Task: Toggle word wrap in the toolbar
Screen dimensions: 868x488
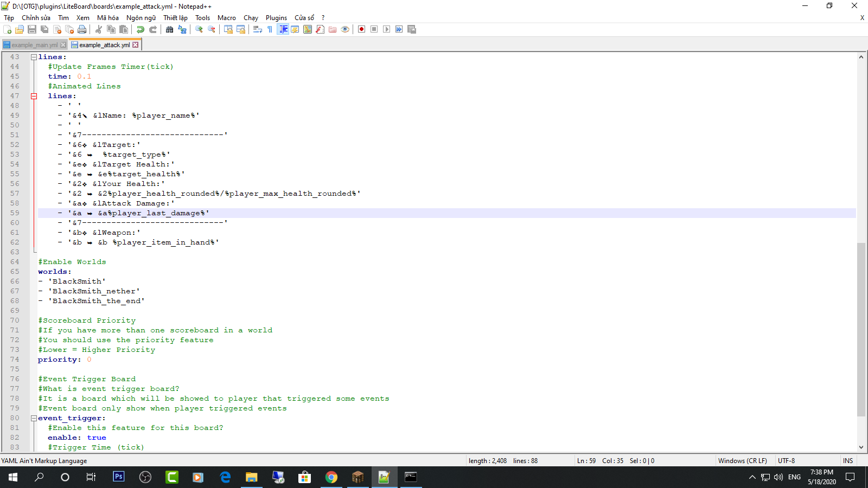Action: click(258, 29)
